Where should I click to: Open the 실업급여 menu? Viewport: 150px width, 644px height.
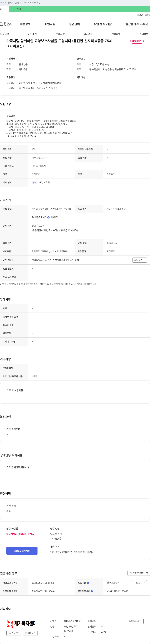pyautogui.click(x=74, y=24)
